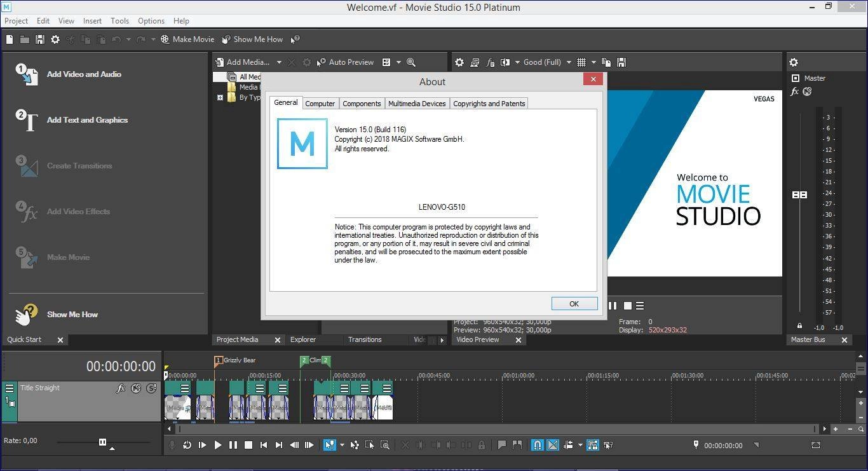Open the Add Media dropdown arrow

pyautogui.click(x=279, y=62)
